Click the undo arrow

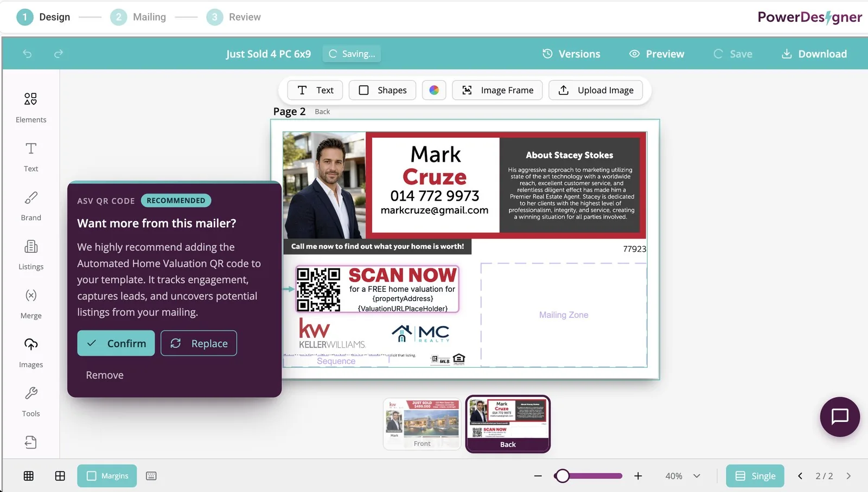coord(27,54)
